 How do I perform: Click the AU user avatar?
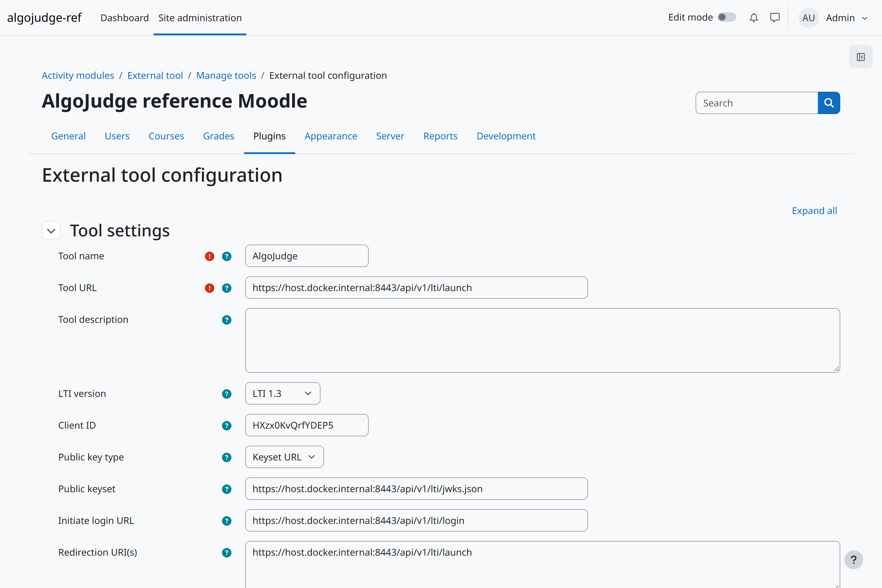pyautogui.click(x=808, y=18)
